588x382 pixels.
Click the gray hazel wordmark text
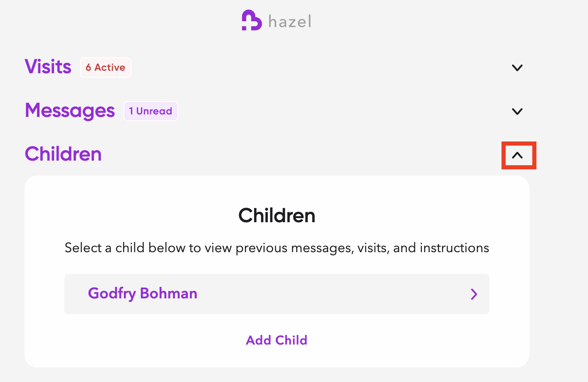(289, 21)
